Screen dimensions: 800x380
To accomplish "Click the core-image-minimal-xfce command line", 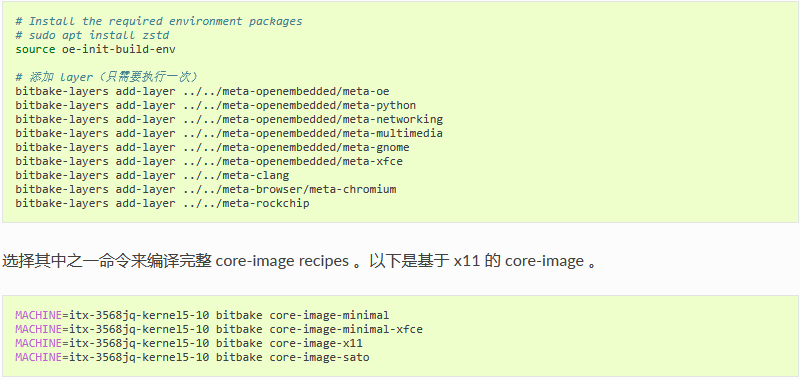I will [219, 330].
